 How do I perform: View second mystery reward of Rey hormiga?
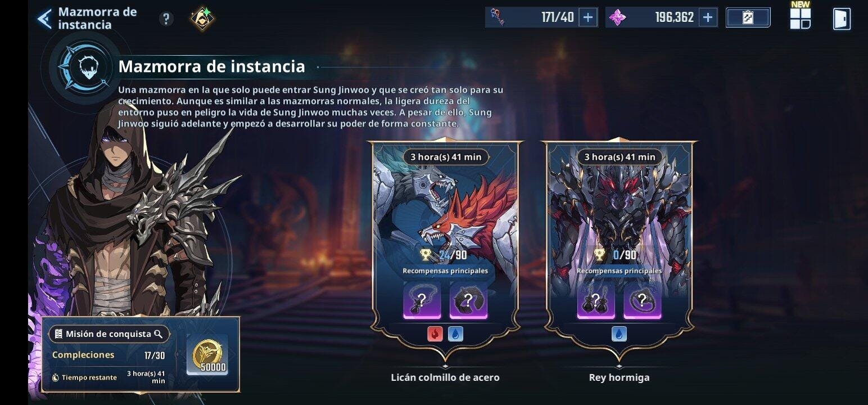click(x=643, y=301)
